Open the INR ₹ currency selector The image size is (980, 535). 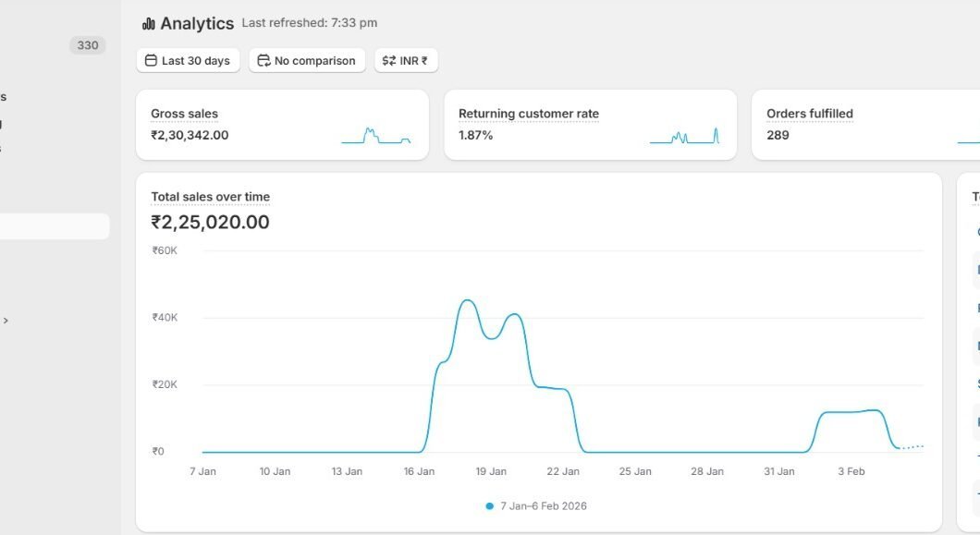point(406,60)
